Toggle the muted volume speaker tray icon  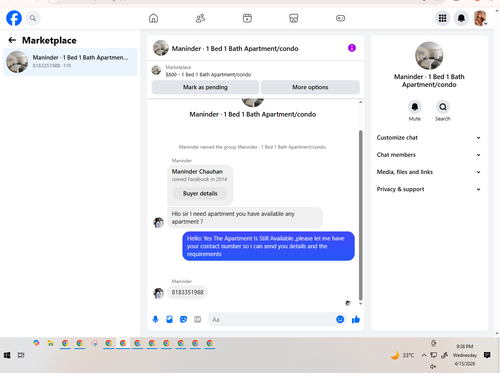point(433,366)
